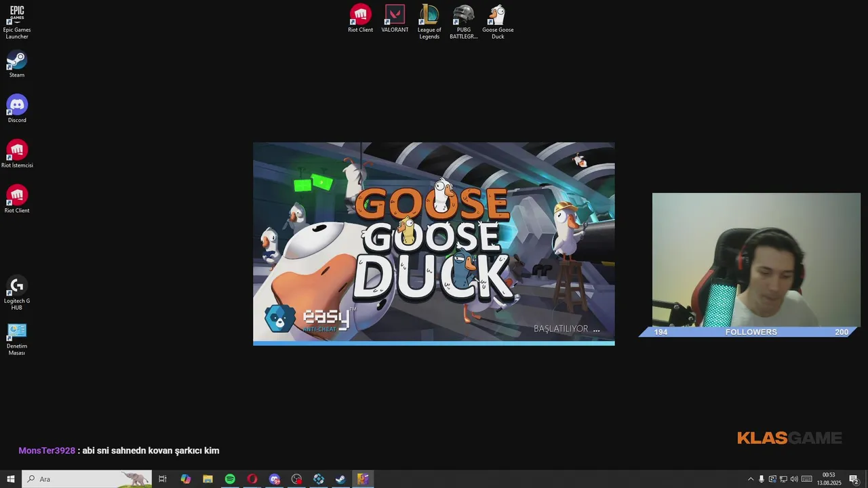Click the microphone icon in the system tray
868x488 pixels.
[762, 479]
